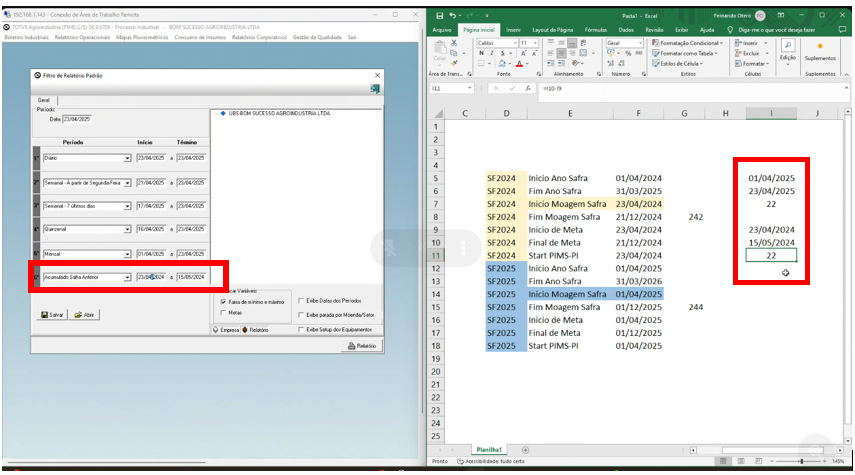Open 'Gestão da Qualidade' menu in PIMS
Image resolution: width=855 pixels, height=475 pixels.
point(317,38)
